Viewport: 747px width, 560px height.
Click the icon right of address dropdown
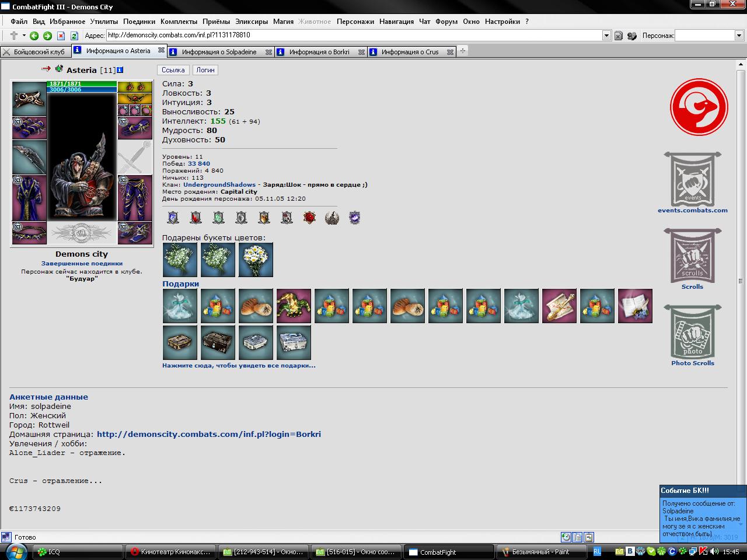(619, 36)
